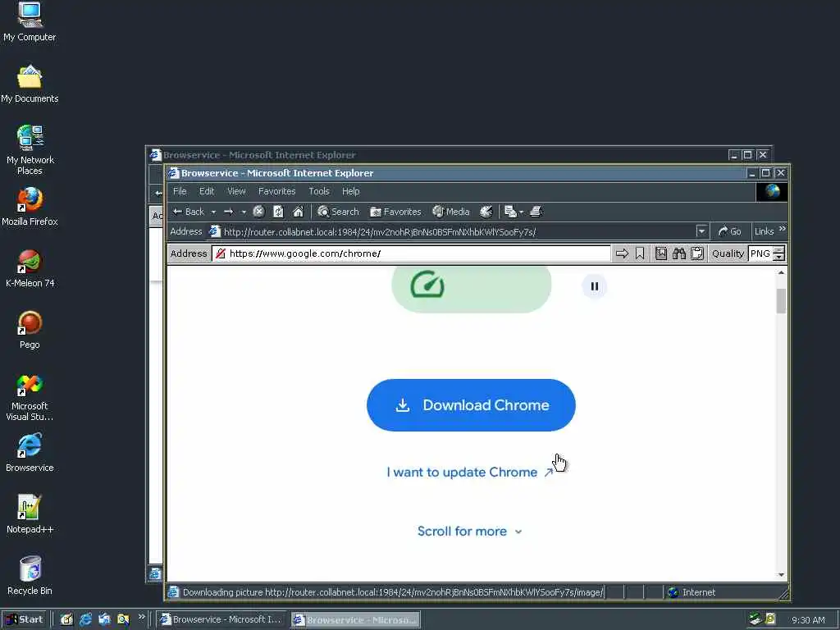Click the page vertical scrollbar thumb
The width and height of the screenshot is (840, 630).
point(781,300)
